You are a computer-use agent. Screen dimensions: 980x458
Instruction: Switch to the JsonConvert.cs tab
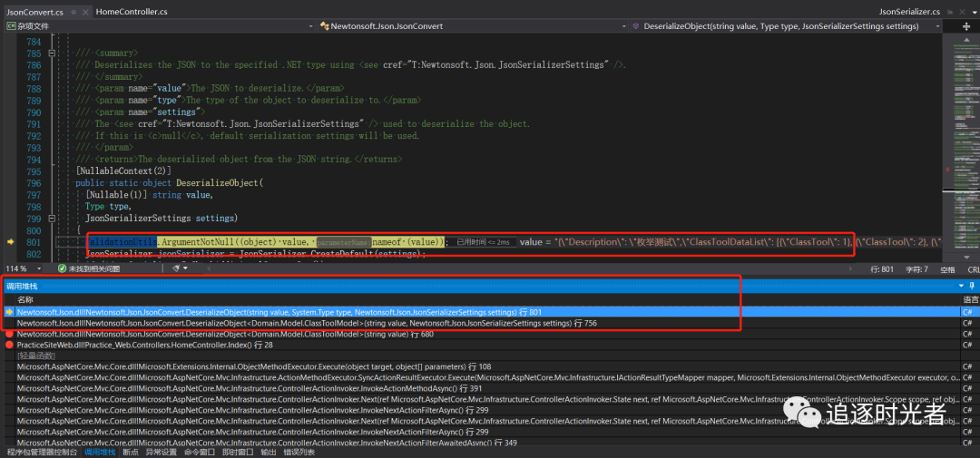(x=34, y=11)
